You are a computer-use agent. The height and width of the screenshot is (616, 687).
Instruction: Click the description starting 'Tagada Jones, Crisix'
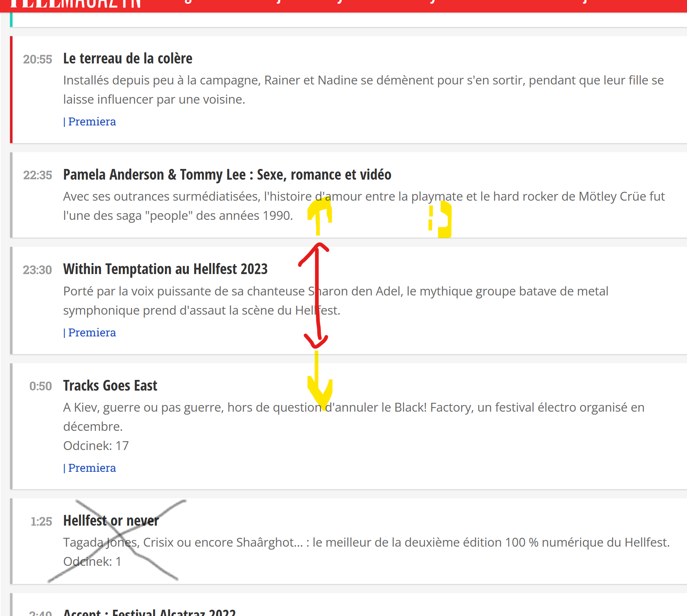tap(366, 542)
